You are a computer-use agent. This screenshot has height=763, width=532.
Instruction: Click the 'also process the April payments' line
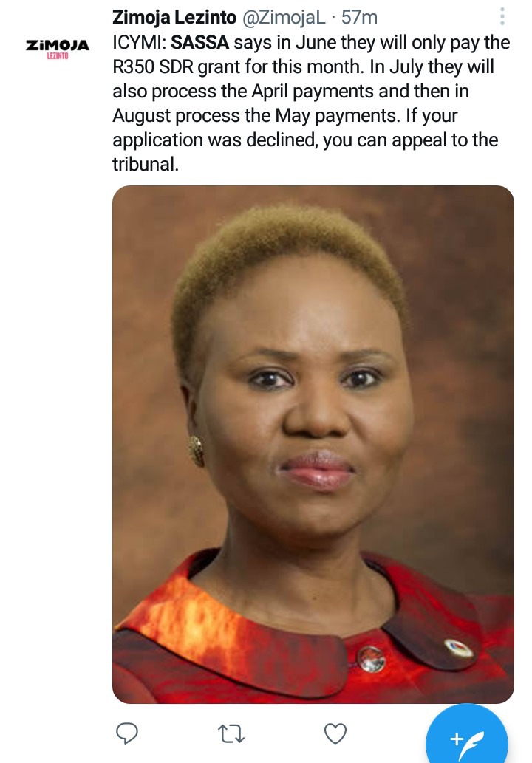pos(290,92)
